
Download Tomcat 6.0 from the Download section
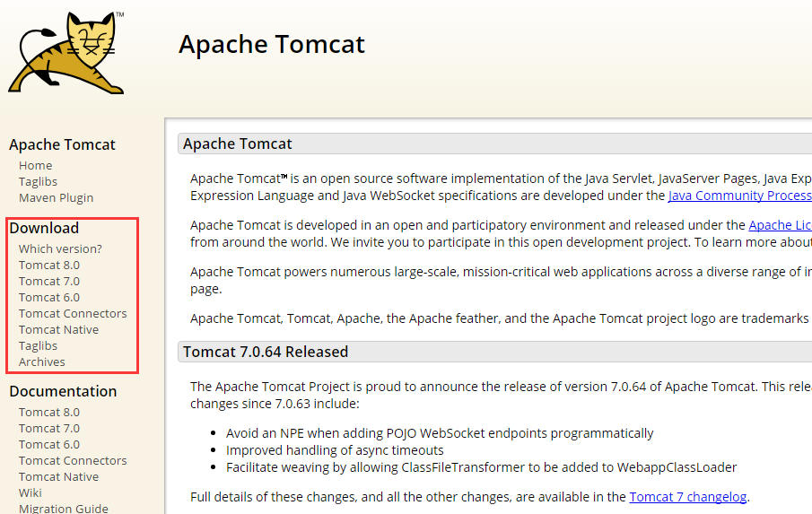click(x=49, y=297)
